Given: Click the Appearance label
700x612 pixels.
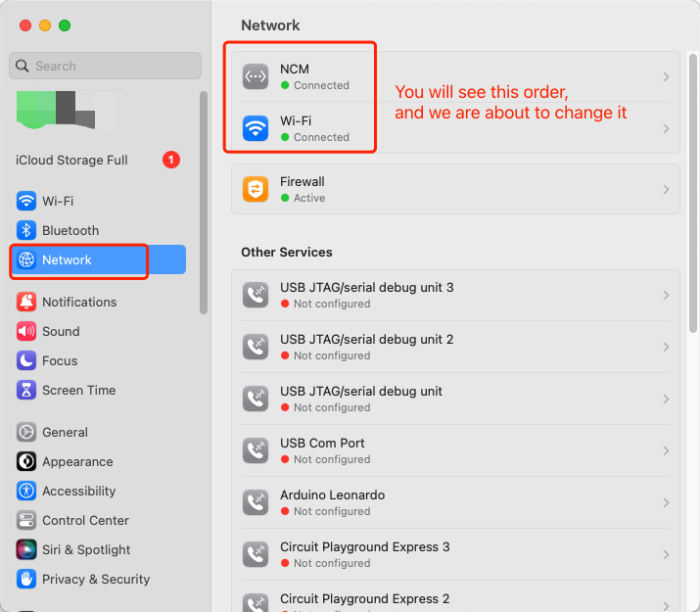Looking at the screenshot, I should coord(77,462).
